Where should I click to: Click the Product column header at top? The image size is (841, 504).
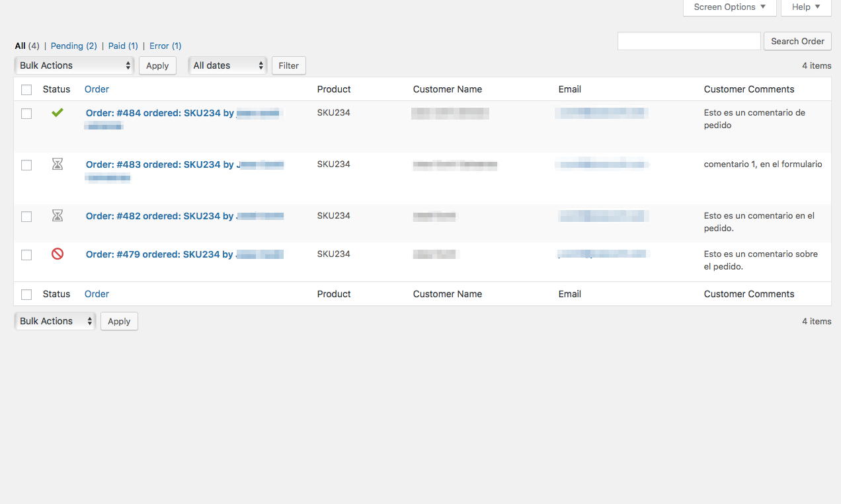tap(334, 89)
